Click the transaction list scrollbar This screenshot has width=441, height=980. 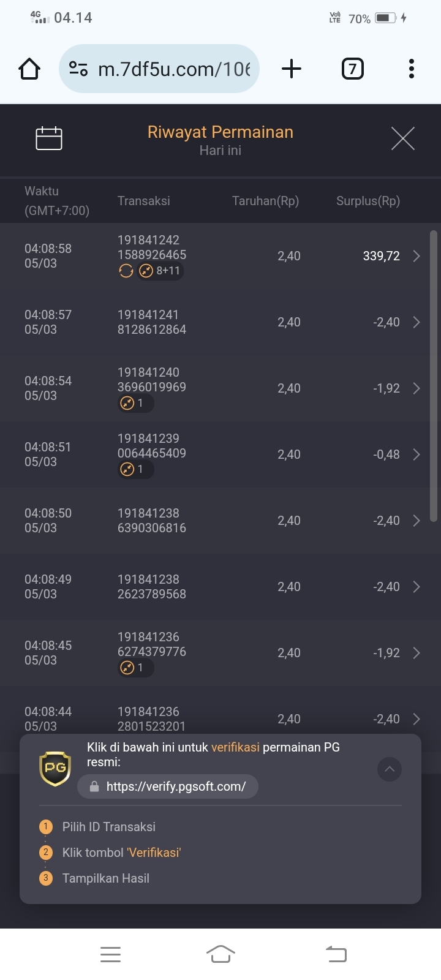pyautogui.click(x=434, y=375)
